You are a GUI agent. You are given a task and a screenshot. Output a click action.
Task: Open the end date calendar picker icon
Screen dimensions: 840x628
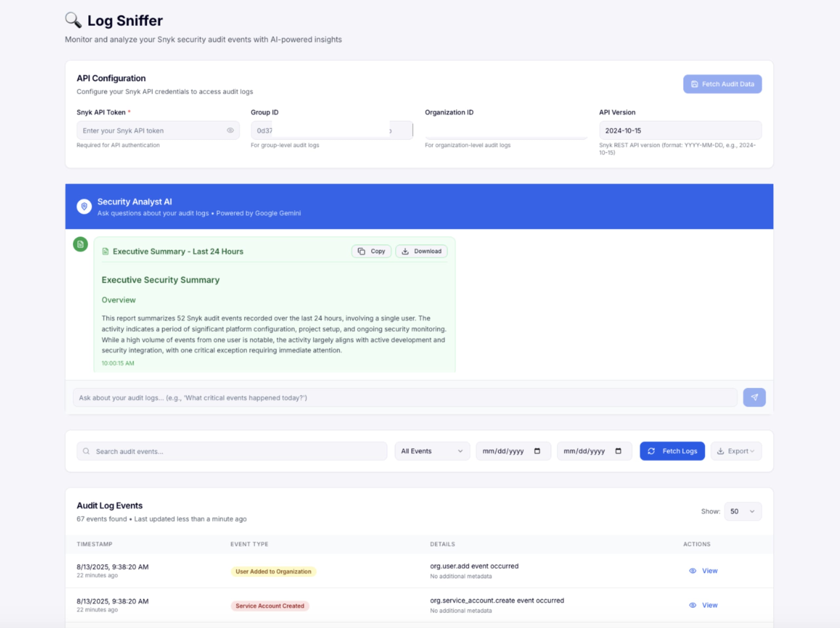618,451
